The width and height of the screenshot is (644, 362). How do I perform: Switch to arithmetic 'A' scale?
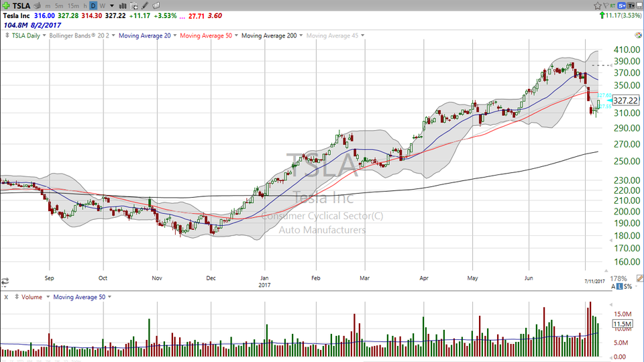point(613,286)
